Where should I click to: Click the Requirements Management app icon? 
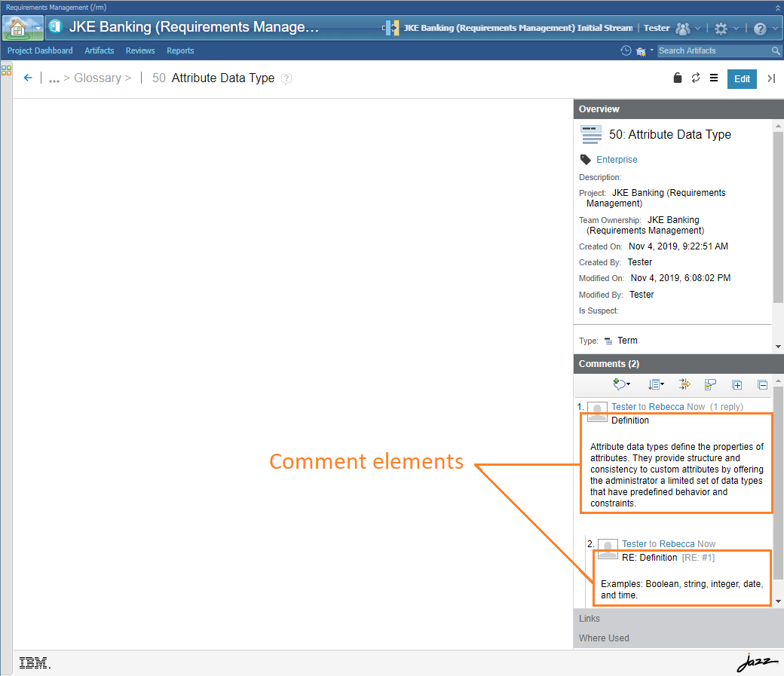[x=56, y=26]
